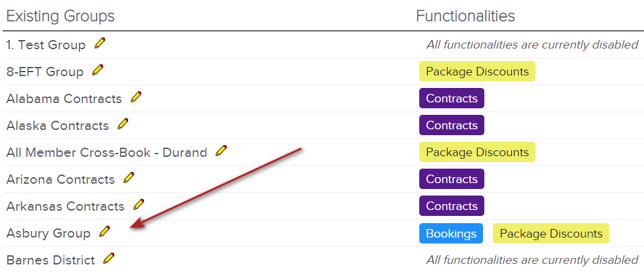This screenshot has width=644, height=273.
Task: Click the Arizona Contracts pencil icon
Action: [129, 178]
